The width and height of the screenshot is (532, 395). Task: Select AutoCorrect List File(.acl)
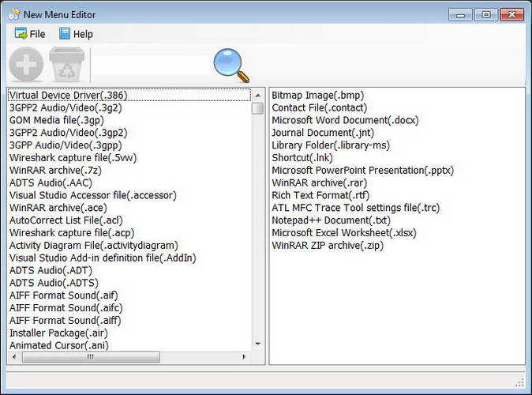coord(129,220)
